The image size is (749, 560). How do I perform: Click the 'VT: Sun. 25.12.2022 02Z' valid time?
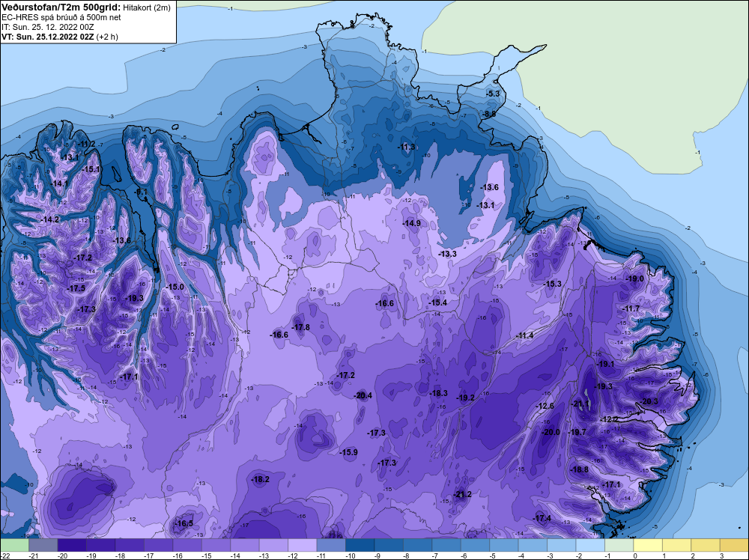[x=48, y=37]
